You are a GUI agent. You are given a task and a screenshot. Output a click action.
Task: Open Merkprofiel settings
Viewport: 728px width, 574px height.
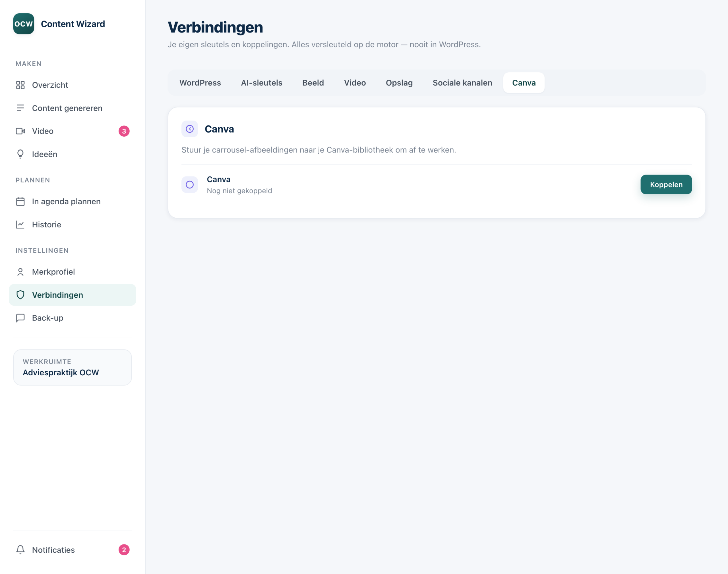point(73,271)
